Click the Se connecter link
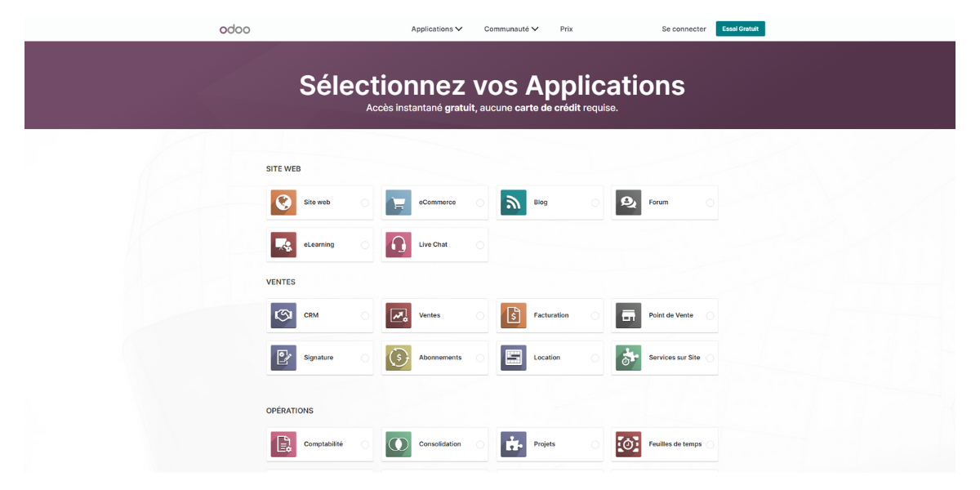 click(x=684, y=29)
